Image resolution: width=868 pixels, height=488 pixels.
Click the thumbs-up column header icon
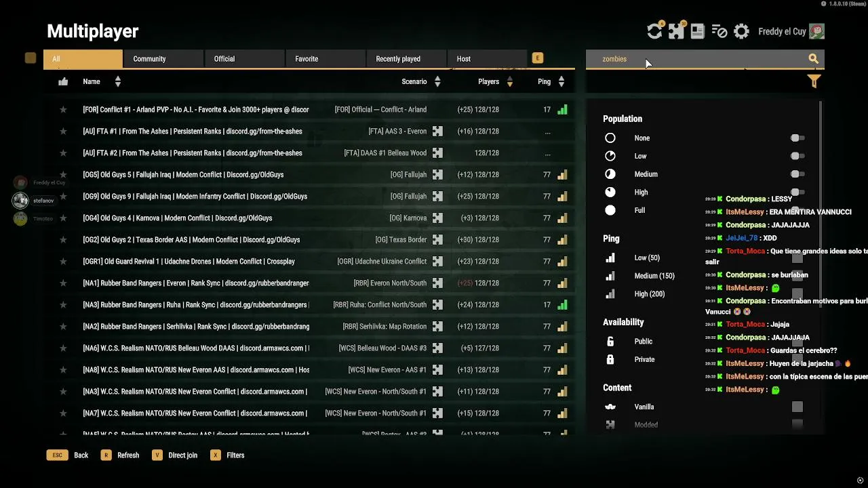[63, 81]
